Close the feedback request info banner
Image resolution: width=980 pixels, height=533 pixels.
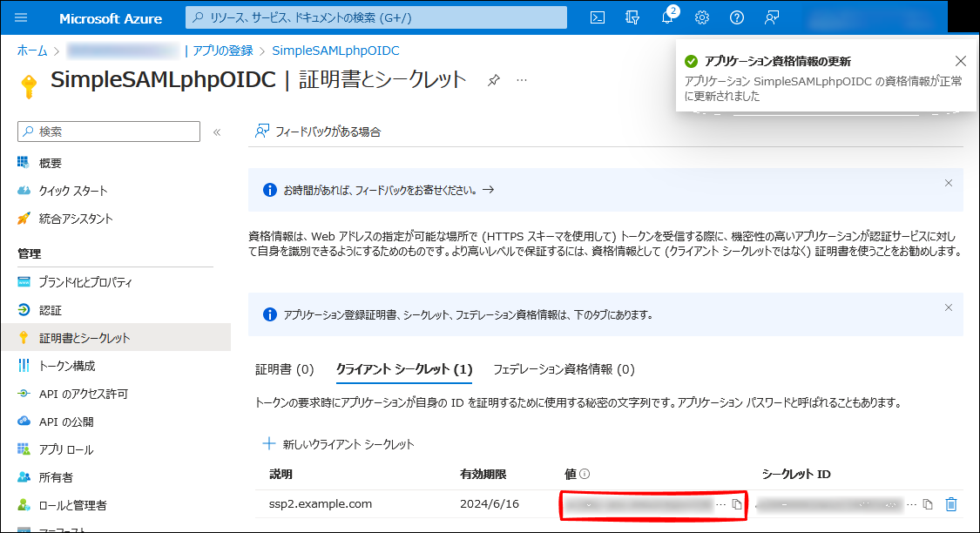pyautogui.click(x=949, y=183)
